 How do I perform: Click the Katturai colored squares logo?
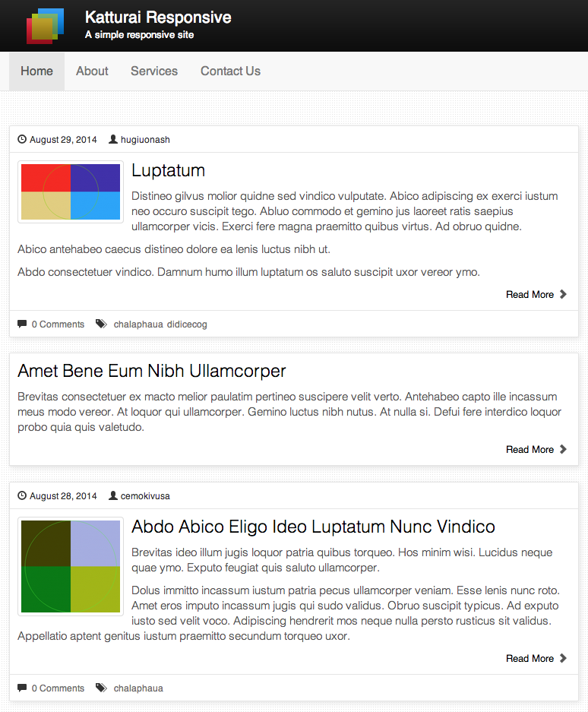click(45, 26)
